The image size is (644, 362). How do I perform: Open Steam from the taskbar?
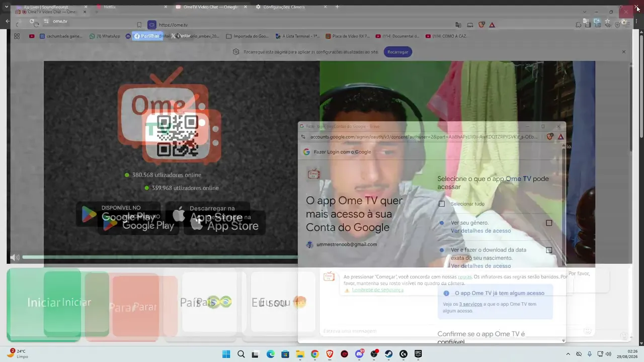[x=388, y=354]
